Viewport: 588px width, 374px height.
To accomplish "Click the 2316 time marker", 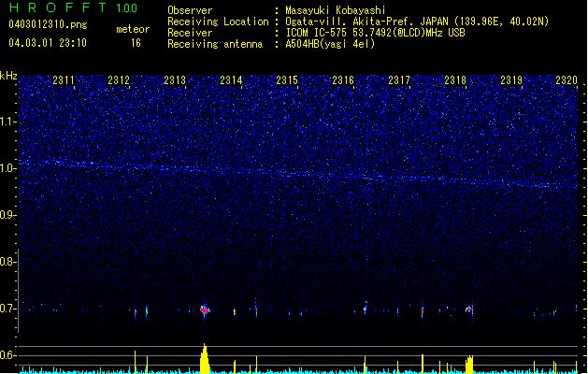I will point(343,80).
